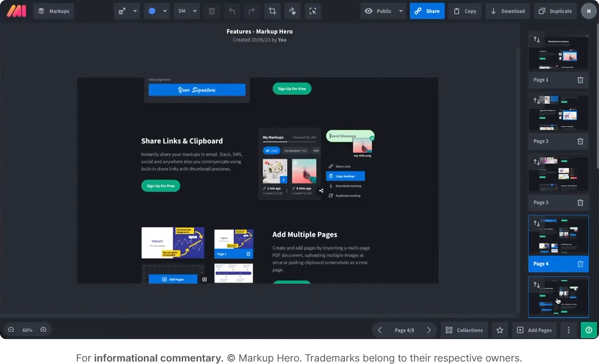Open the green help button
This screenshot has height=364, width=599.
click(x=589, y=330)
